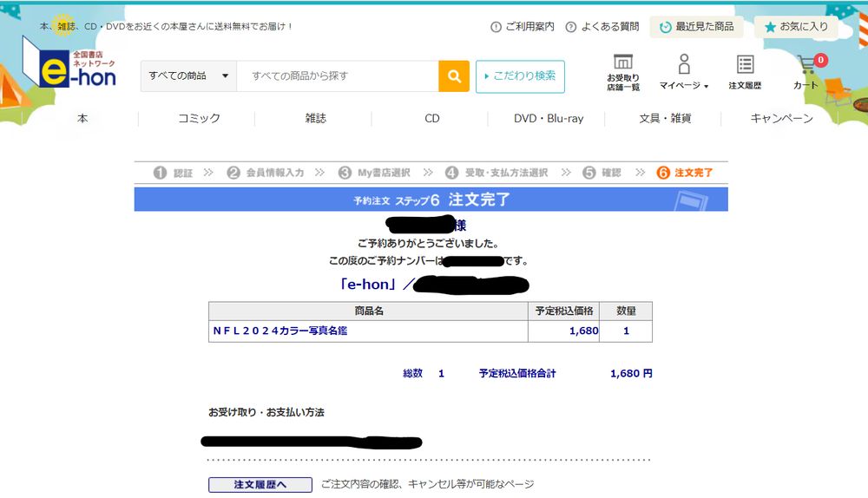Click the 「e-hon」 store link text

pos(367,285)
